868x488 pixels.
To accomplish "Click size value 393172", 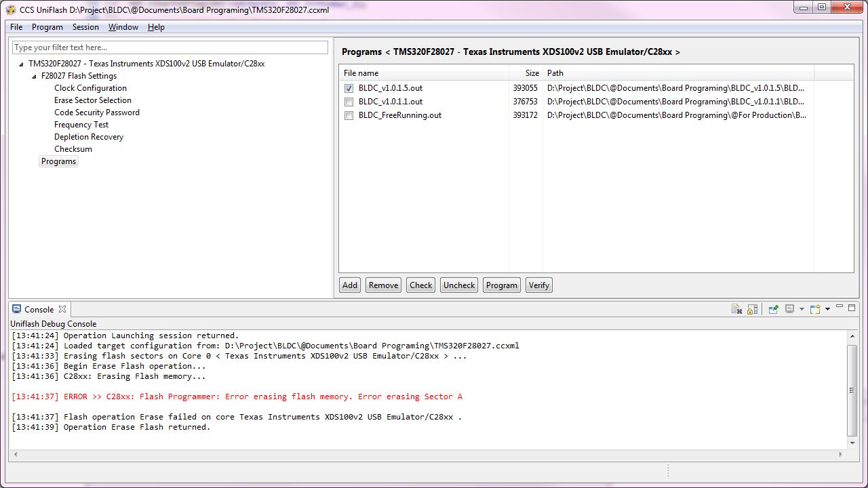I will pyautogui.click(x=525, y=115).
